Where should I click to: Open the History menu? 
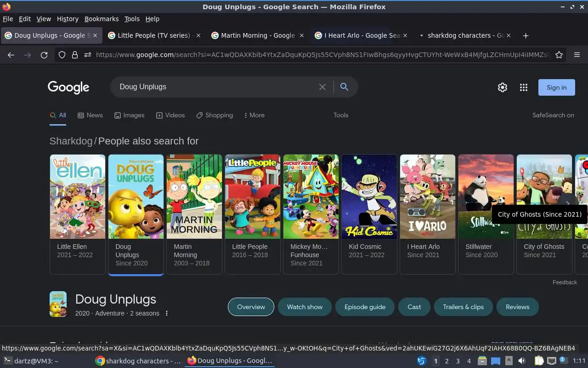point(68,19)
